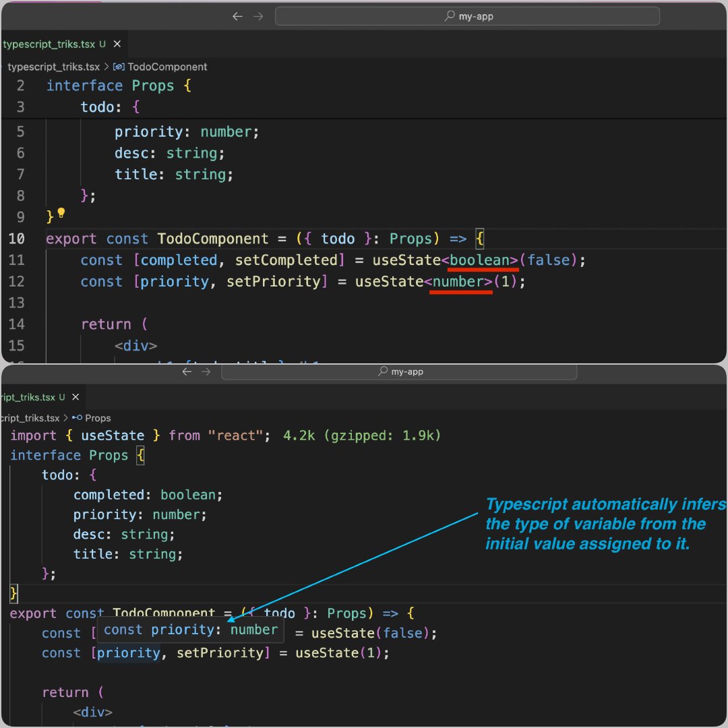The width and height of the screenshot is (728, 728).
Task: Select the 'const priority: number' hover tooltip
Action: pos(190,630)
